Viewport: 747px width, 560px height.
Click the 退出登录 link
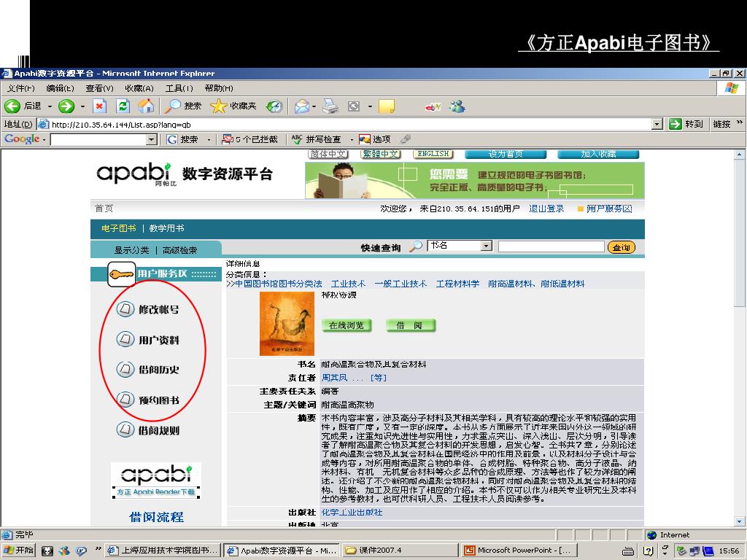click(546, 209)
